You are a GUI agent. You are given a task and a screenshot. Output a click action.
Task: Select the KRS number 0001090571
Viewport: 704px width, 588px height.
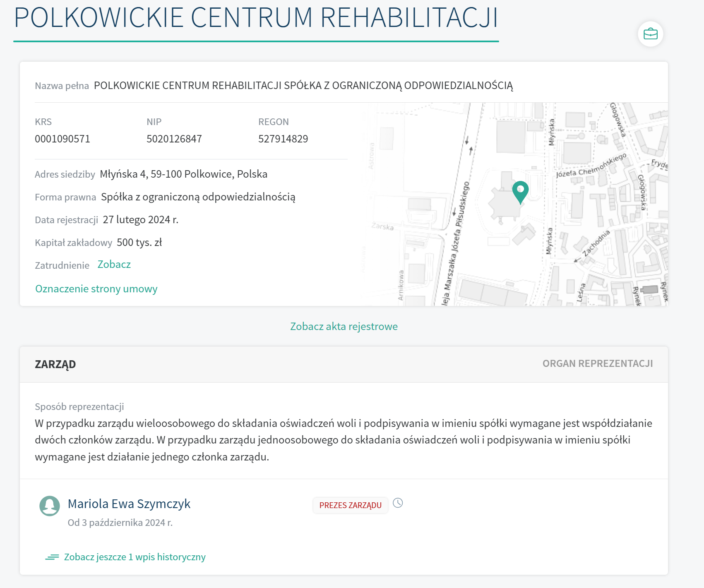[x=62, y=139]
